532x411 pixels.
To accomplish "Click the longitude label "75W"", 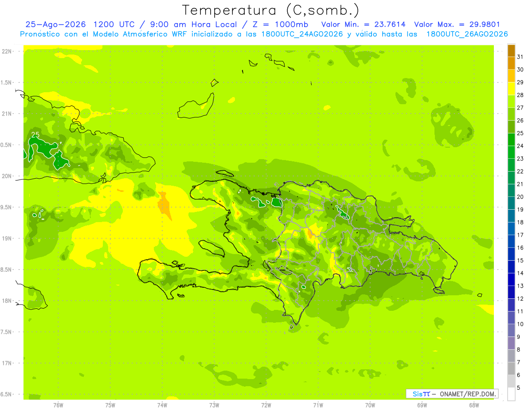I will (110, 406).
